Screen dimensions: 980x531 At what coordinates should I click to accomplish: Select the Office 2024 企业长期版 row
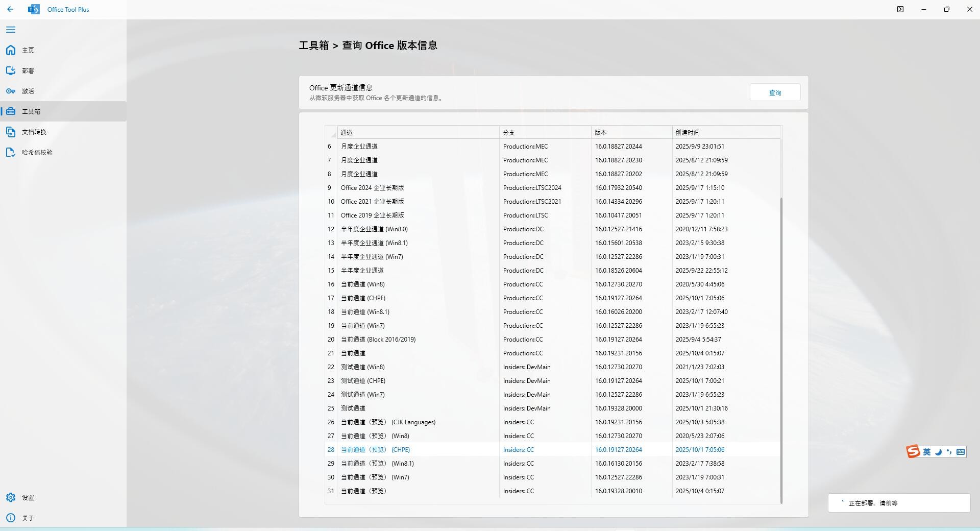373,188
